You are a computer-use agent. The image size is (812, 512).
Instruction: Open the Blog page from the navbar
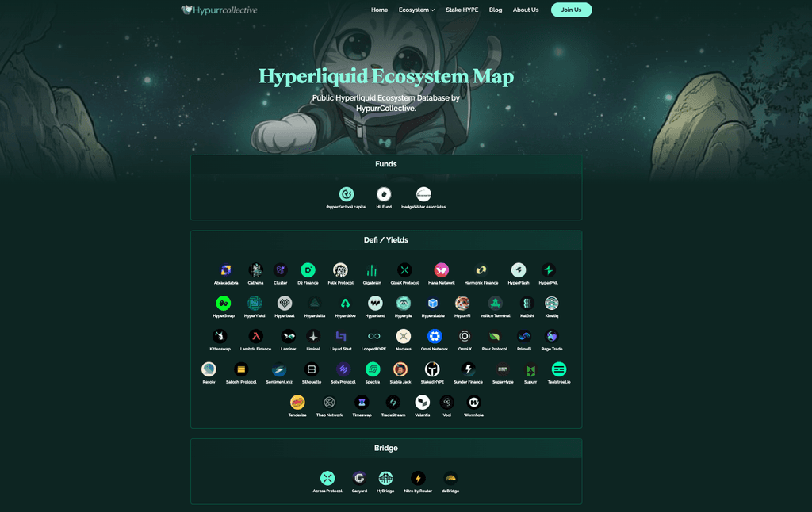coord(496,10)
